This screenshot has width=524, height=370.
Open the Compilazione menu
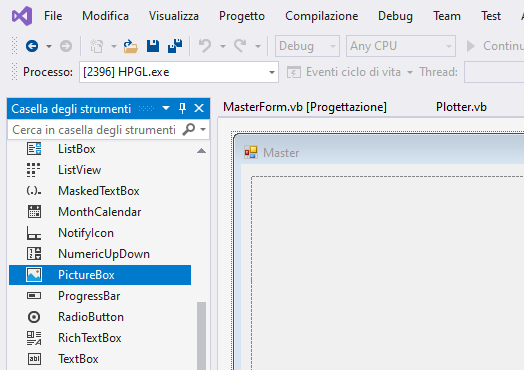[321, 16]
